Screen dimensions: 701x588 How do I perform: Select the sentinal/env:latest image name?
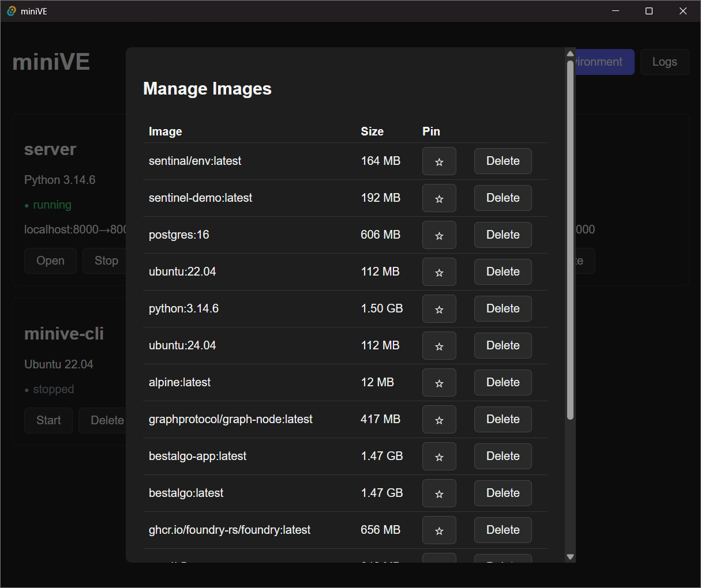click(x=195, y=161)
